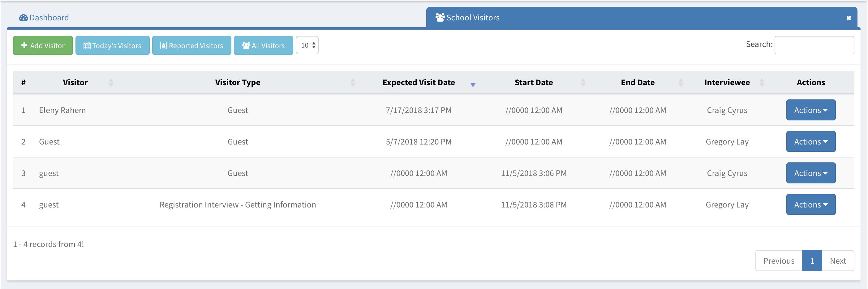868x289 pixels.
Task: Select page 1 in pagination
Action: tap(812, 261)
